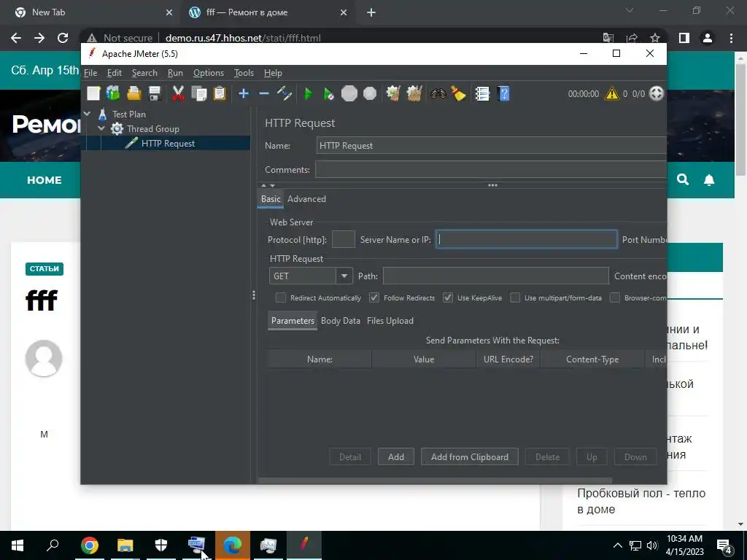Copy the selected element via toolbar
Screen dimensions: 747x560
pos(198,94)
